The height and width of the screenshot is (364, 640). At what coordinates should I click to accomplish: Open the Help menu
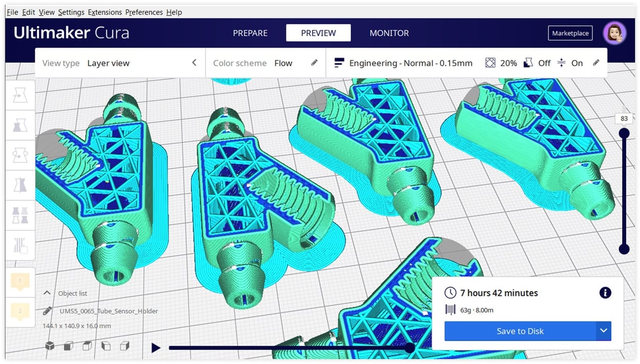coord(174,12)
